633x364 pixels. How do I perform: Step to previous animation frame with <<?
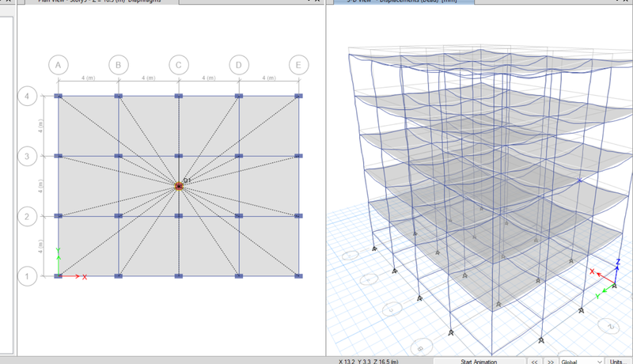tap(534, 361)
